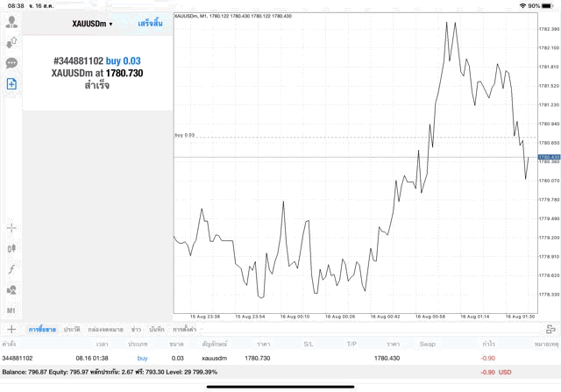Open the M1 timeframe selector

click(11, 310)
